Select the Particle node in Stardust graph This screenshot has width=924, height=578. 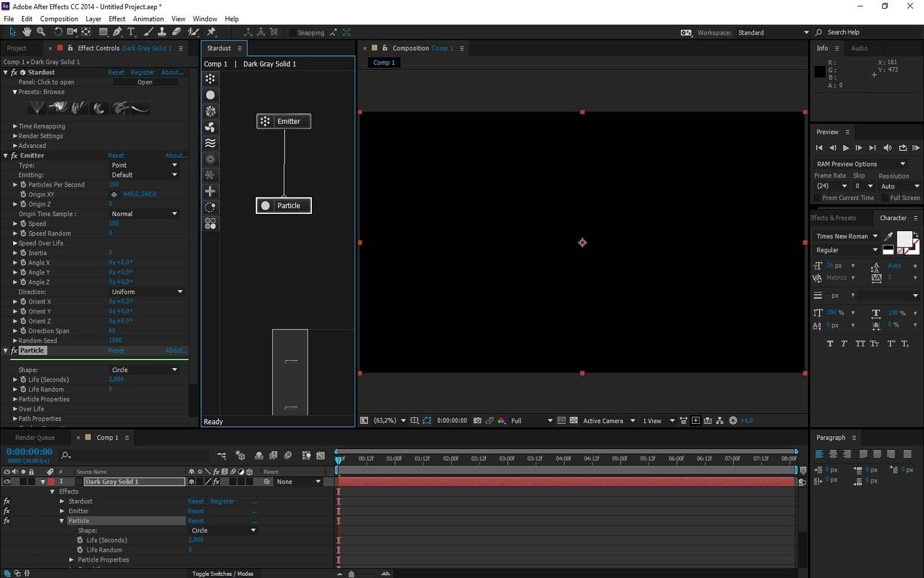[284, 205]
